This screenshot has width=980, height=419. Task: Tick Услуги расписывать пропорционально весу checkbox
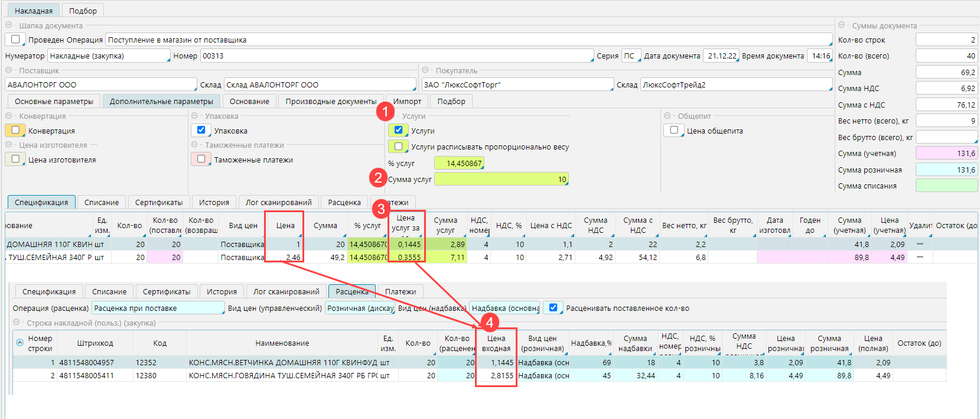pos(398,147)
